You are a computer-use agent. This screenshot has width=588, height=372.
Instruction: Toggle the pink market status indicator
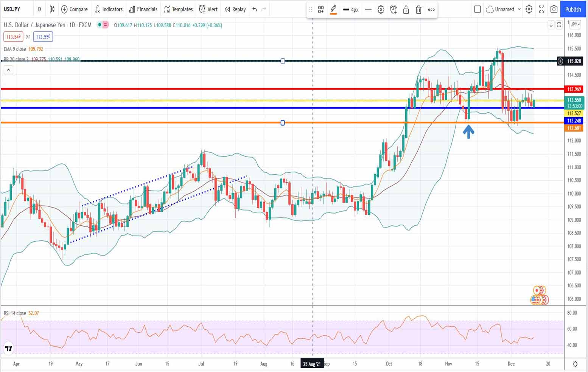[106, 25]
